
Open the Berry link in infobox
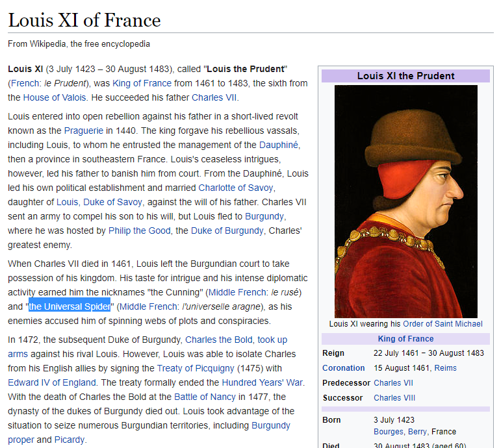(x=417, y=432)
